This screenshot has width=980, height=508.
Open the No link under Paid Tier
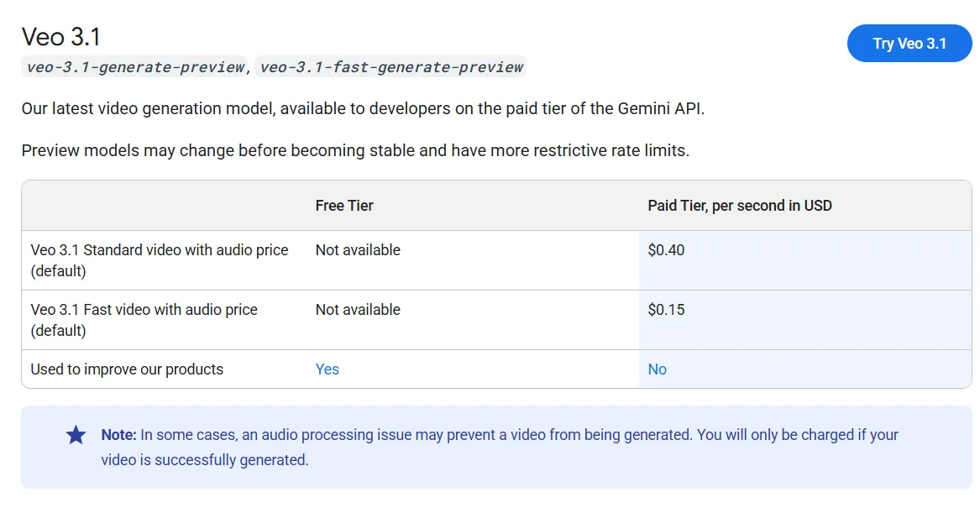coord(657,369)
